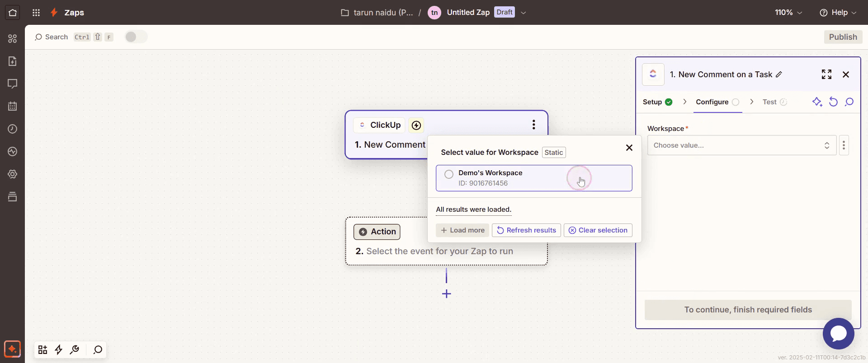Go to the Zapier home icon

click(x=13, y=12)
